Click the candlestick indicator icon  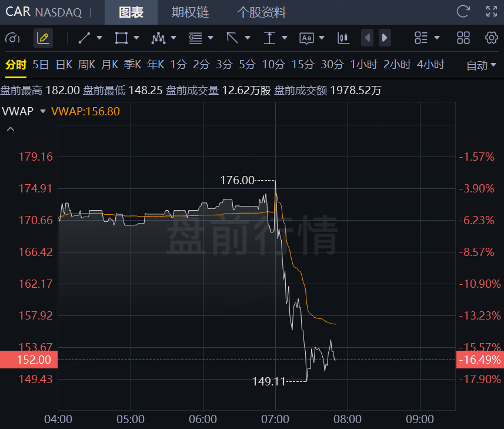(343, 38)
